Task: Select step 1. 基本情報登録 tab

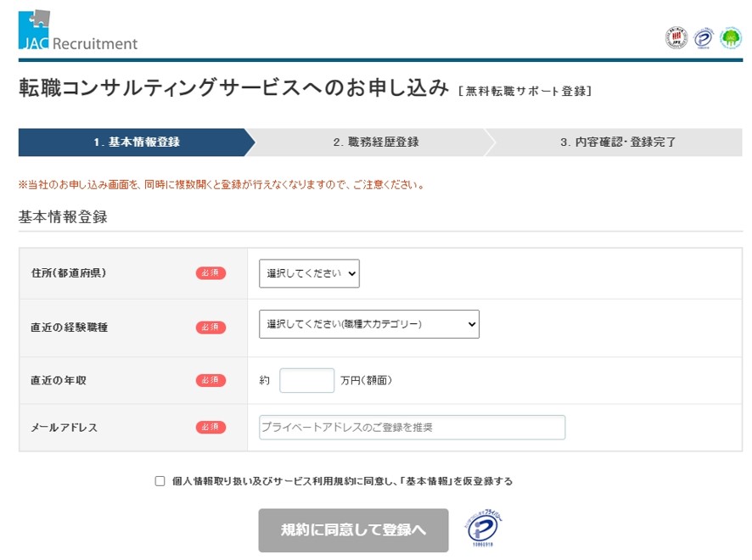Action: click(136, 143)
